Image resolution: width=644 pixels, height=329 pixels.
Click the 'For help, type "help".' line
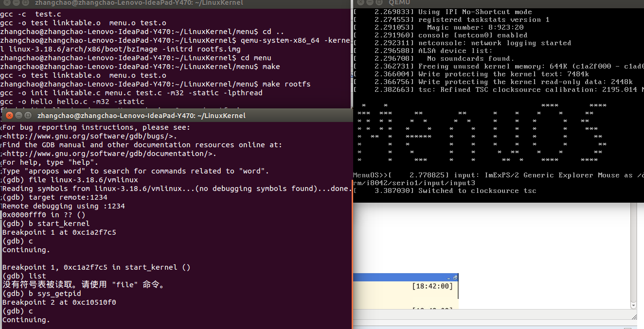click(51, 162)
